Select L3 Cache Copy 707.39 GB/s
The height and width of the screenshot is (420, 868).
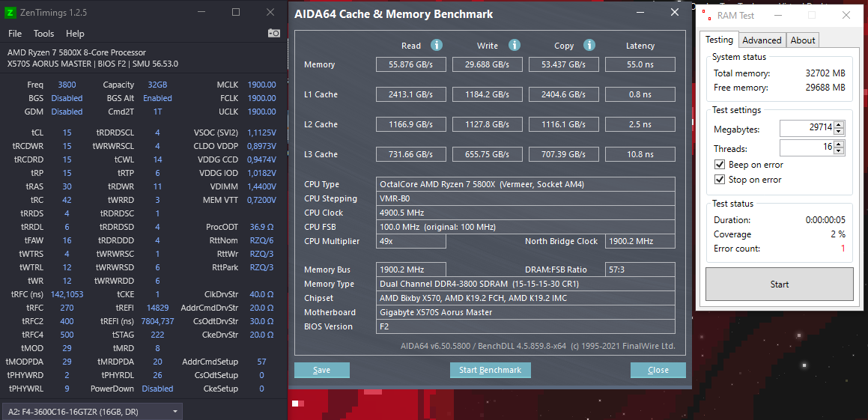coord(564,153)
